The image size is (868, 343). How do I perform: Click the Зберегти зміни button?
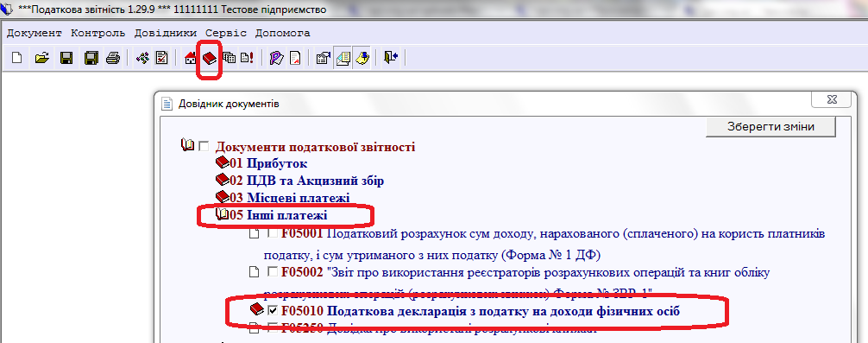pos(771,126)
